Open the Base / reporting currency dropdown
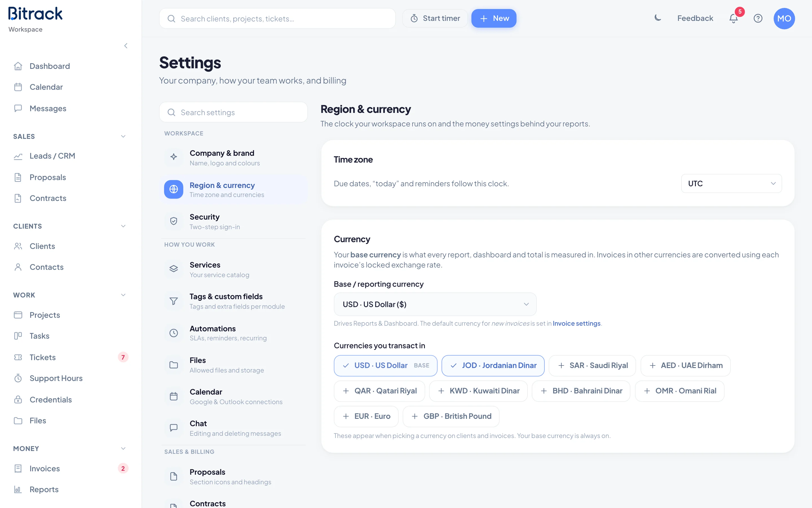This screenshot has width=812, height=508. 435,304
